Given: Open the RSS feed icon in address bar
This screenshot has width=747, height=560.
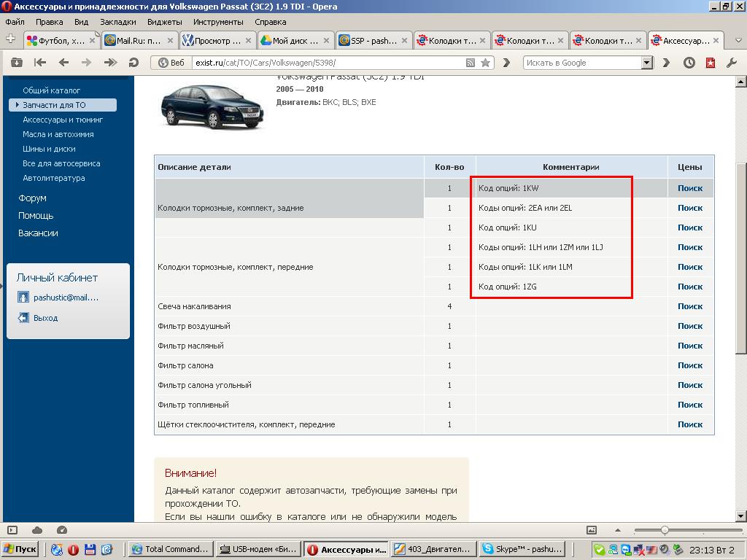Looking at the screenshot, I should 471,63.
